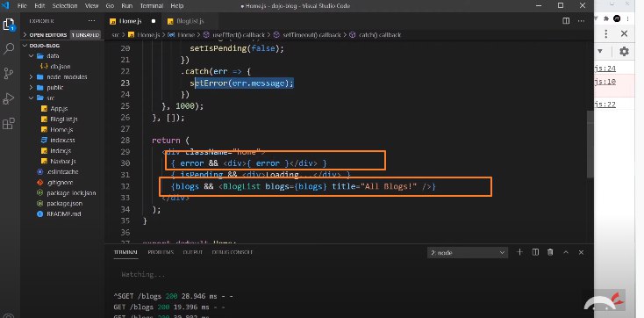Select the Debug Console panel tab
644x318 pixels.
click(233, 252)
